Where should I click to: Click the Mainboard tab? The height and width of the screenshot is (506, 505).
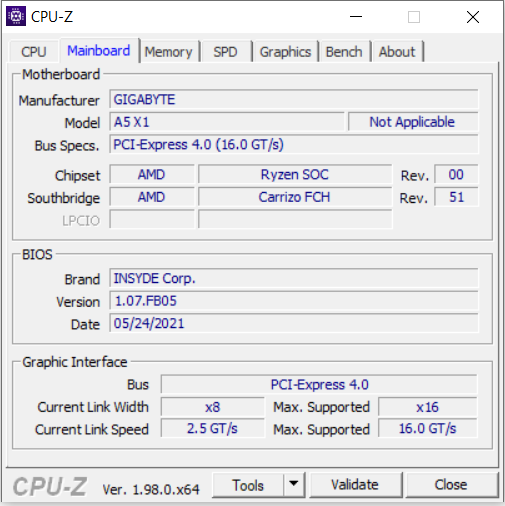[99, 51]
